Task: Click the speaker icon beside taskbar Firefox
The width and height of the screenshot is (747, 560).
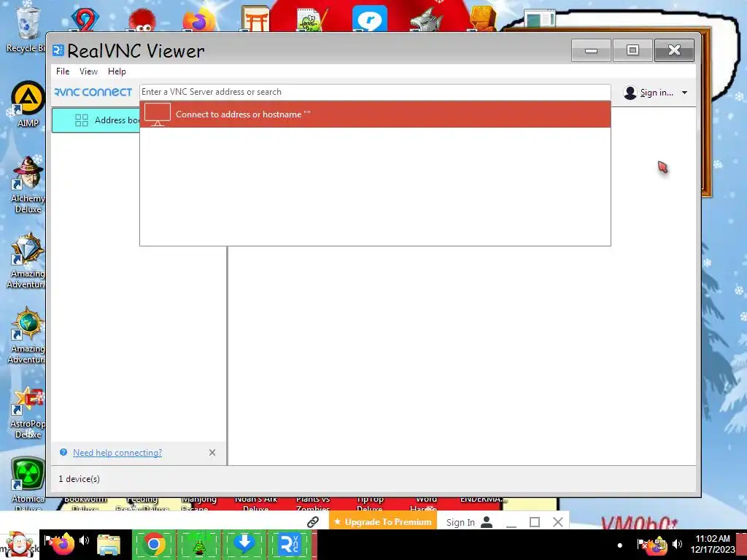Action: (x=85, y=540)
